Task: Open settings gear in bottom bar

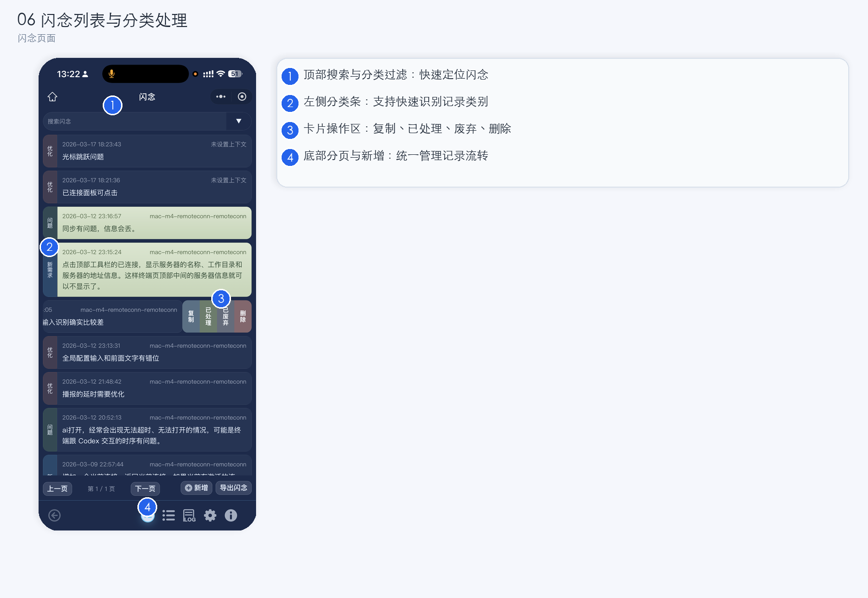Action: pyautogui.click(x=210, y=516)
